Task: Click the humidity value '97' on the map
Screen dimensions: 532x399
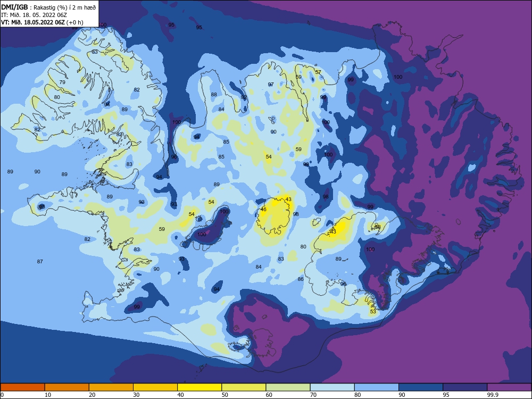Action: point(271,85)
